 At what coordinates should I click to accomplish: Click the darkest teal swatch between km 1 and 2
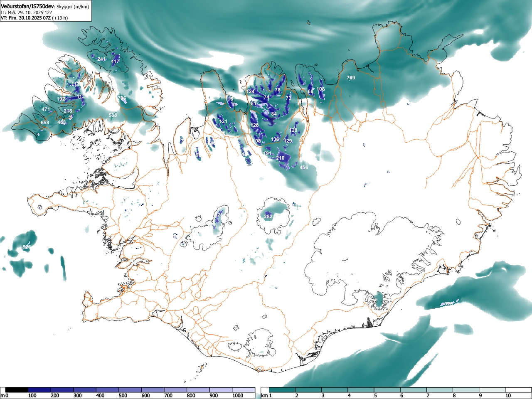click(x=283, y=390)
